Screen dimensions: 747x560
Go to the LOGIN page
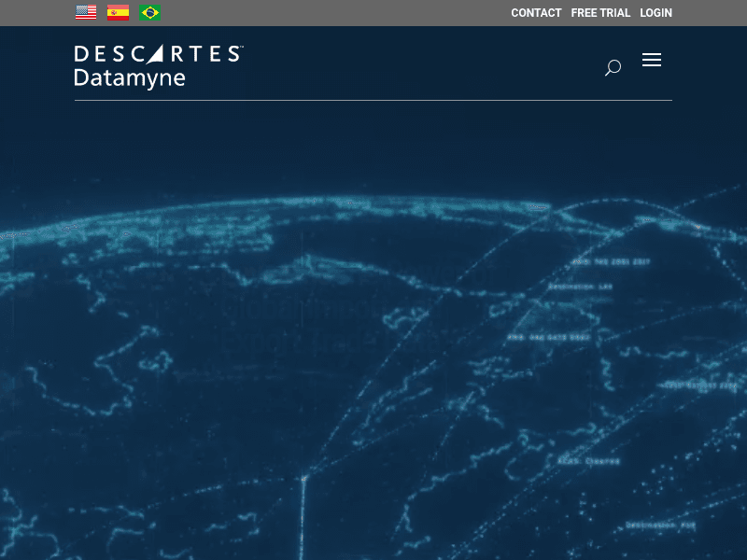coord(655,13)
